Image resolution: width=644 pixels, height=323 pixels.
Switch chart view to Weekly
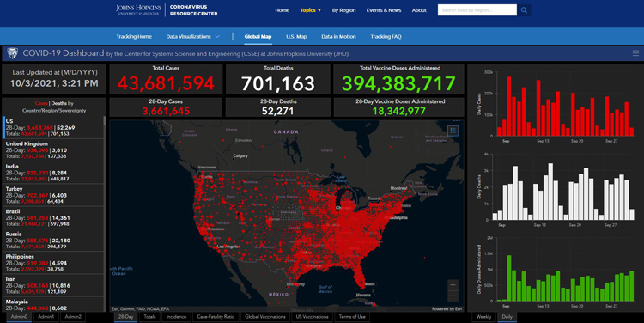(483, 317)
